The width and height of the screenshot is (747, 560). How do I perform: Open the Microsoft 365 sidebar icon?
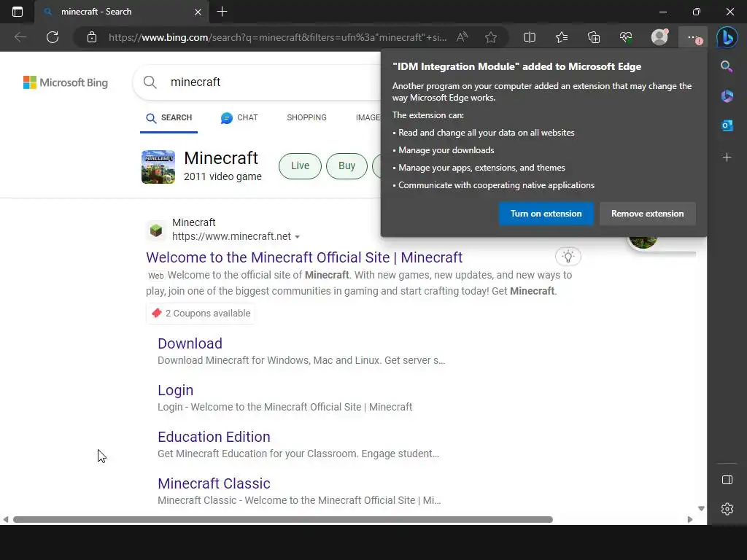click(x=727, y=96)
